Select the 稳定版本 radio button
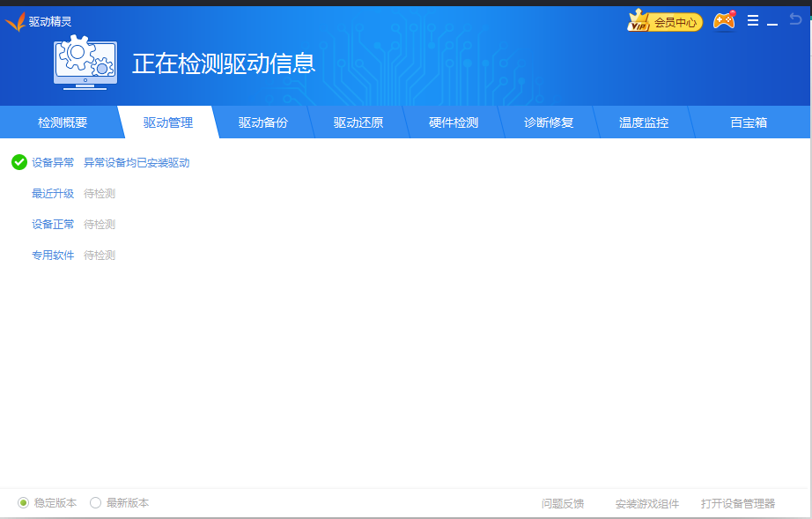Screen dimensions: 812x519 coord(23,503)
